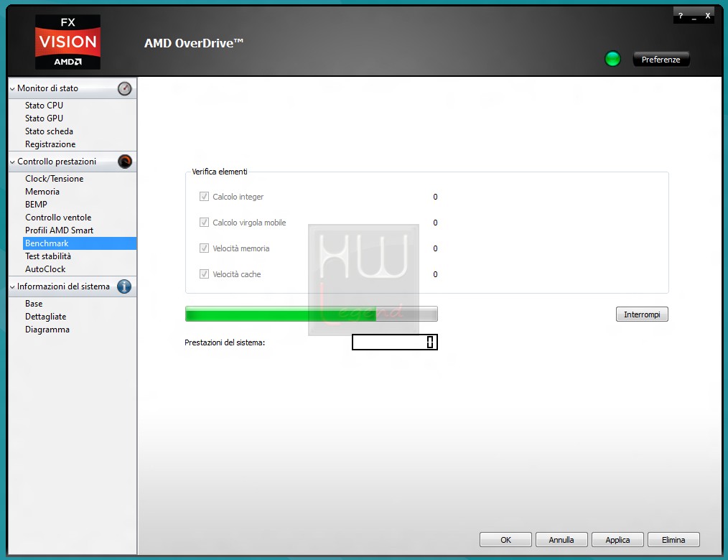Toggle the Calcolo integer checkbox

coord(204,197)
